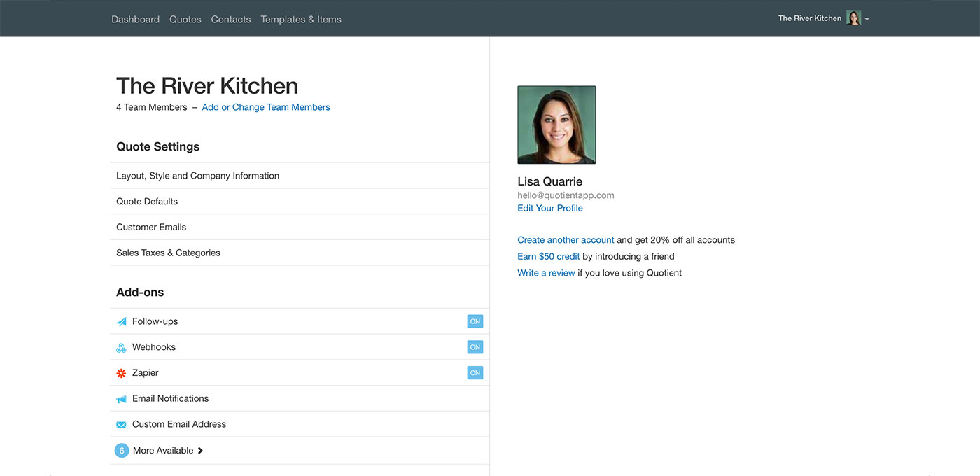This screenshot has height=476, width=980.
Task: Click the 4 Team Members text
Action: click(x=152, y=107)
